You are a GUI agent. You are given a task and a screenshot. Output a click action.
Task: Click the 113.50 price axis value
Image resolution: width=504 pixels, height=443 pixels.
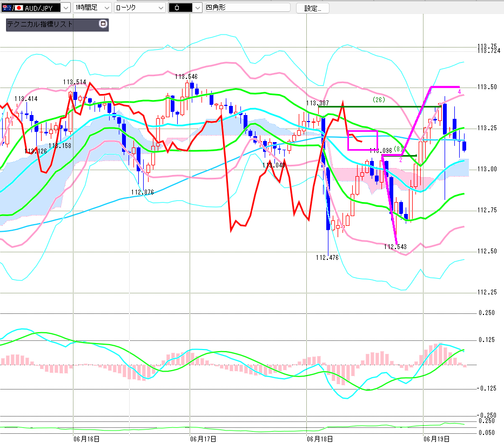tap(487, 87)
